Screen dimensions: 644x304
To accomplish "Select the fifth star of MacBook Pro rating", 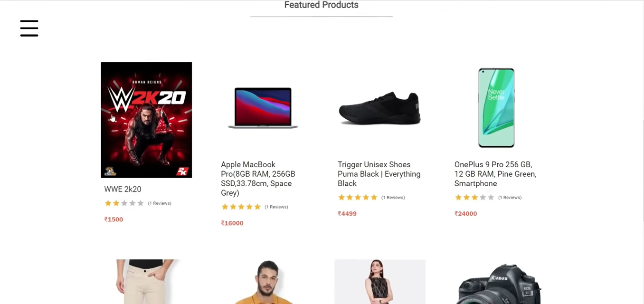I will pos(257,207).
